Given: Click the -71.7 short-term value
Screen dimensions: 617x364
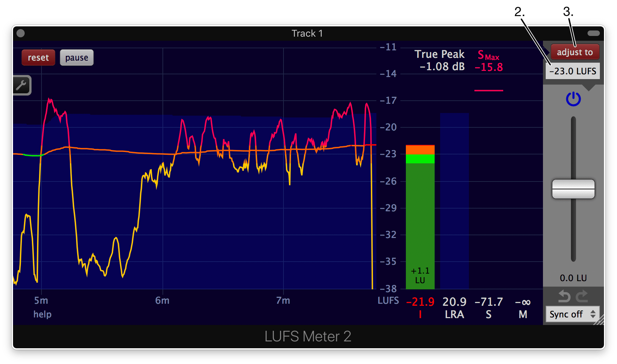Looking at the screenshot, I should click(489, 302).
